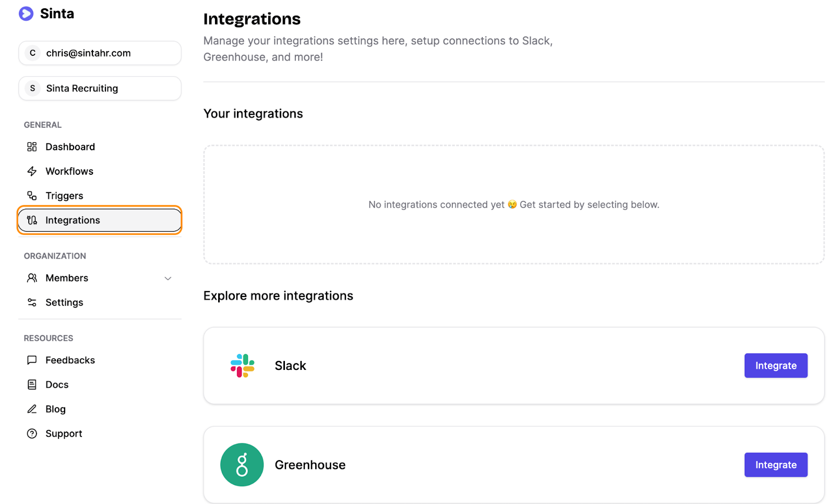This screenshot has width=835, height=504.
Task: Select the Triggers menu item
Action: pyautogui.click(x=100, y=196)
